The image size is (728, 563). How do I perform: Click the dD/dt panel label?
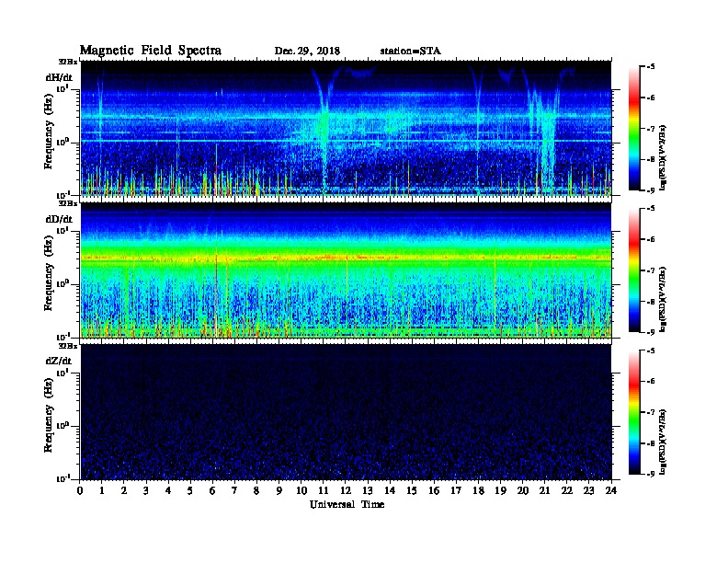coord(59,219)
